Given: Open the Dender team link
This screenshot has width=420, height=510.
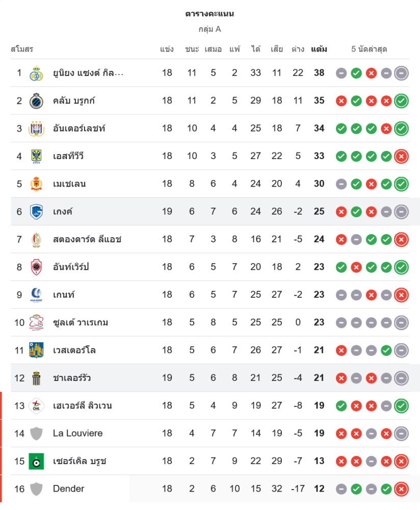Looking at the screenshot, I should pyautogui.click(x=68, y=489).
